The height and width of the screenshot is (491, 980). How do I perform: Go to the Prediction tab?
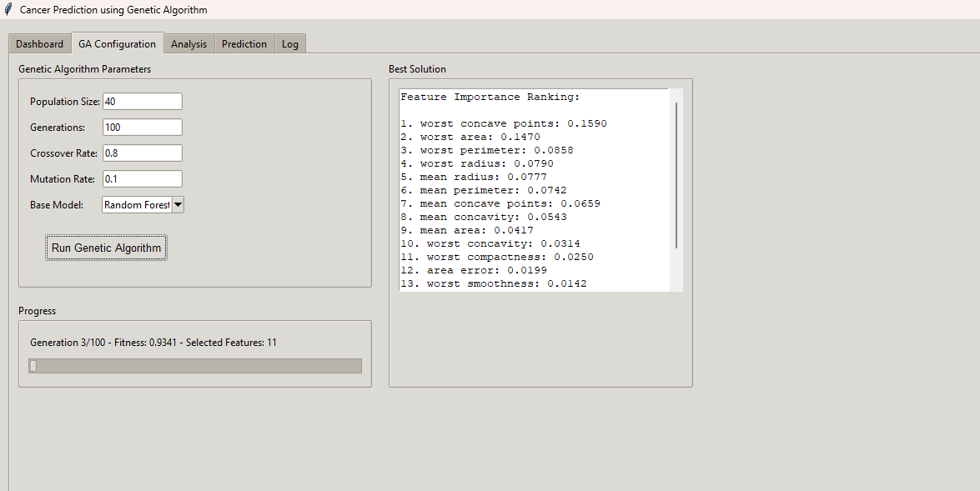pos(244,44)
